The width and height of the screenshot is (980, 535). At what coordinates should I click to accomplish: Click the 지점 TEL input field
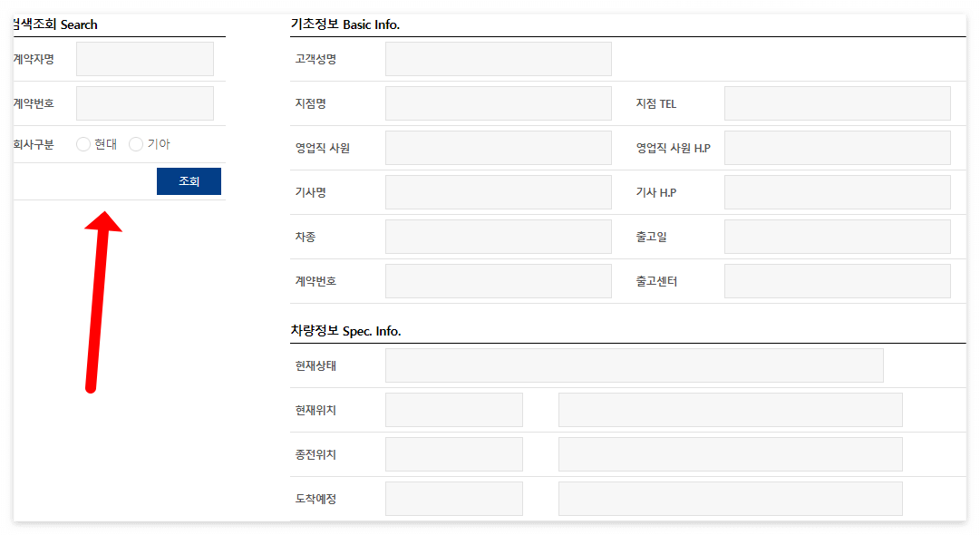click(x=837, y=102)
